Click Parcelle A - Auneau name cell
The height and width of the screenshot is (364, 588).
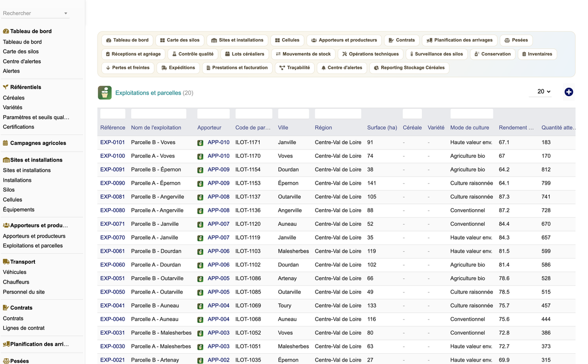coord(155,319)
